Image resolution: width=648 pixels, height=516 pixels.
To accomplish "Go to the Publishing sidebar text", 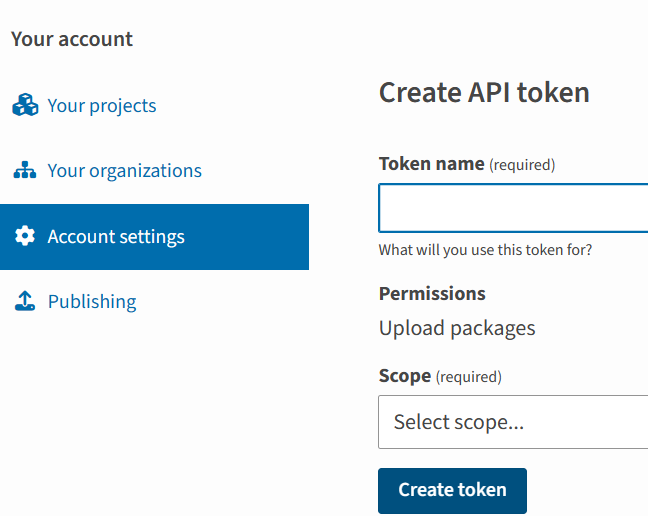I will tap(92, 302).
